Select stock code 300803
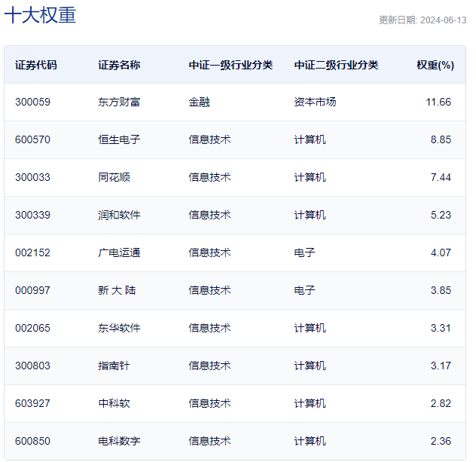The height and width of the screenshot is (462, 476). [32, 366]
